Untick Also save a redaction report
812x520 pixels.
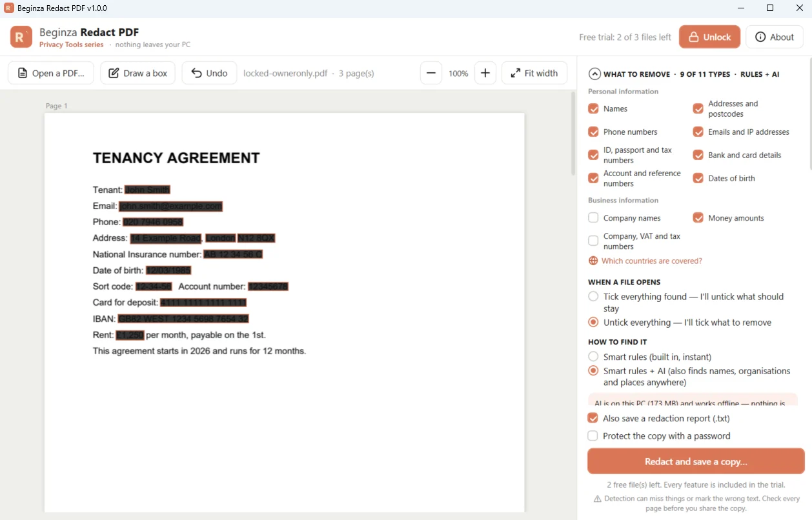tap(593, 418)
